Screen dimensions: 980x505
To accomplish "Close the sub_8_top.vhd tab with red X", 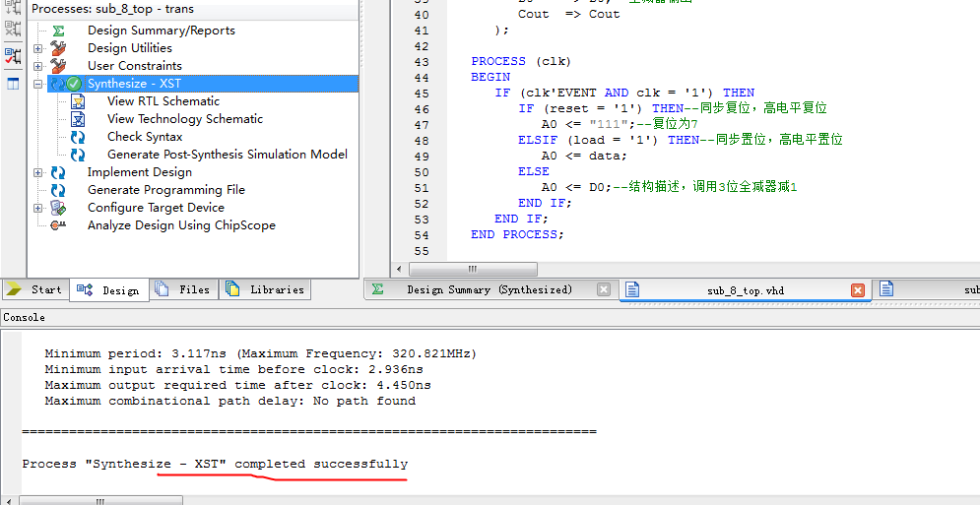I will click(858, 290).
